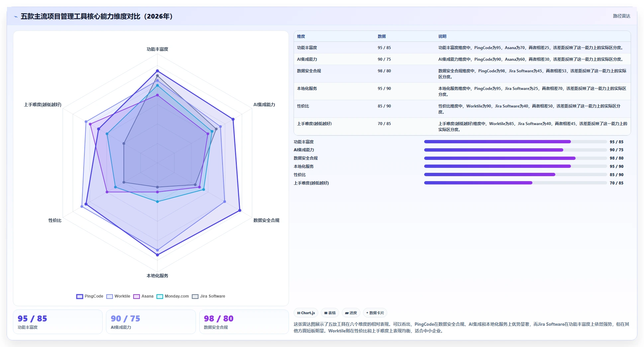
Task: Click the Chart.js tag chip
Action: pyautogui.click(x=306, y=313)
